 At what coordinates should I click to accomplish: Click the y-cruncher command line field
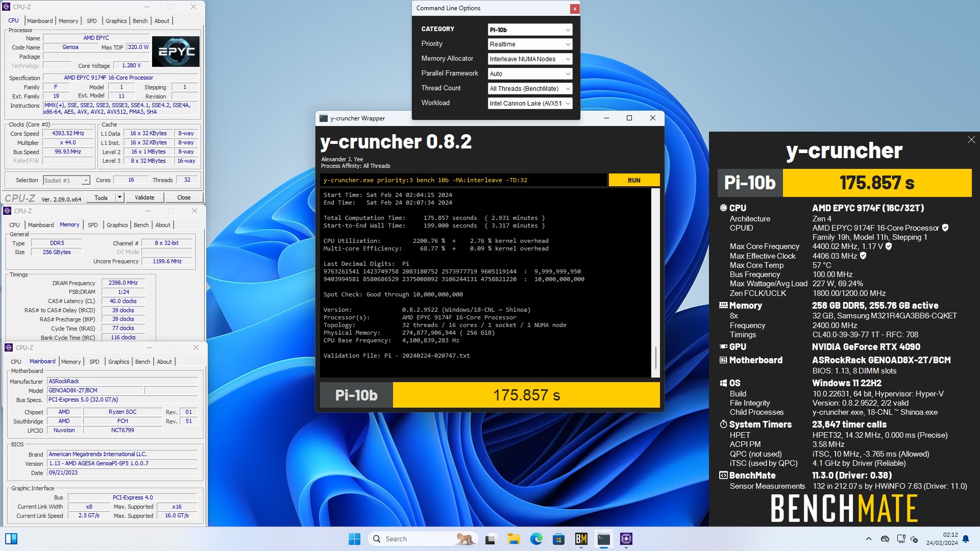[x=463, y=180]
